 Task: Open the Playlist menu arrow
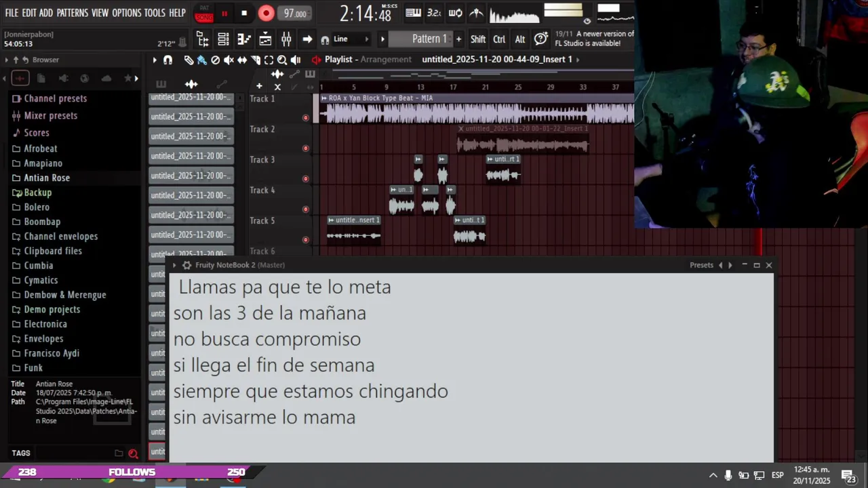[x=155, y=60]
